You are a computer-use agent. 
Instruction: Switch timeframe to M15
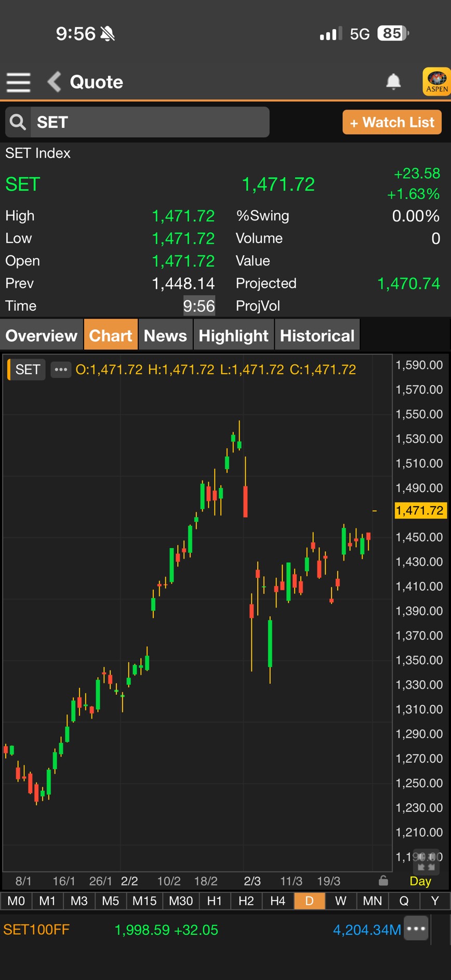pos(144,901)
